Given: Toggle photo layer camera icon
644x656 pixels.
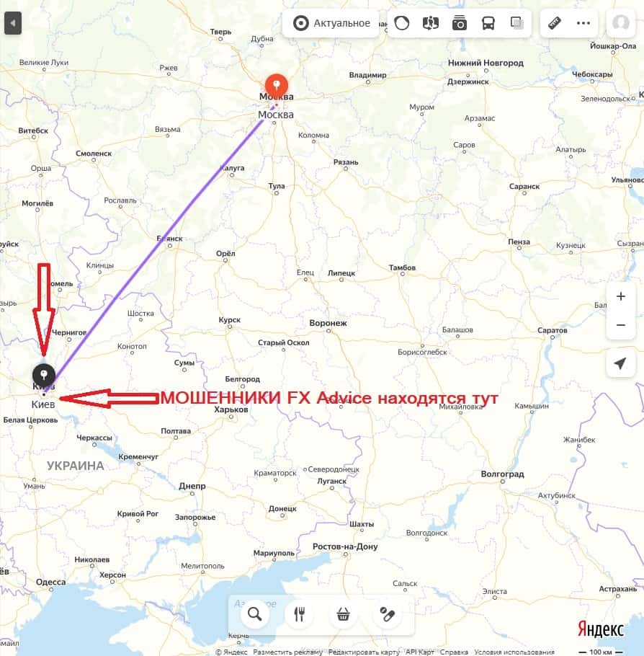Looking at the screenshot, I should [459, 23].
